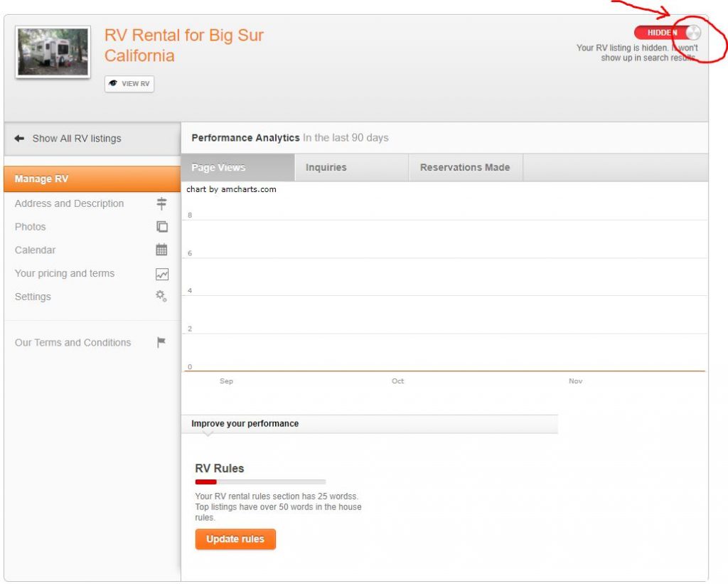Click the flag icon beside Terms and Conditions

click(161, 343)
